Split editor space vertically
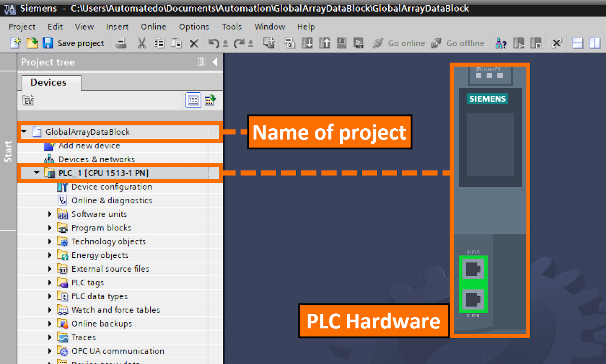The width and height of the screenshot is (606, 364). (x=595, y=43)
